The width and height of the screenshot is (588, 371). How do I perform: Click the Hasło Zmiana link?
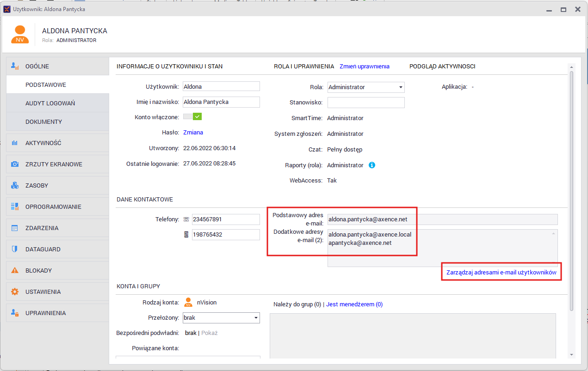[x=193, y=133]
